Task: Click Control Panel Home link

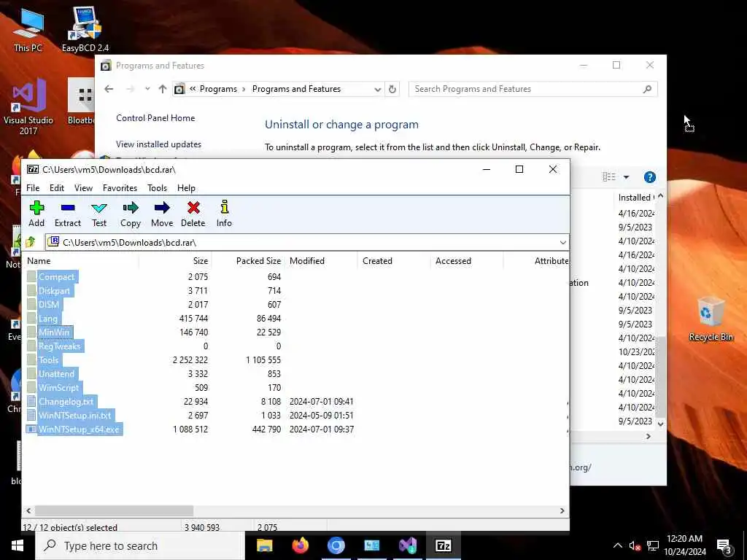Action: (x=155, y=118)
